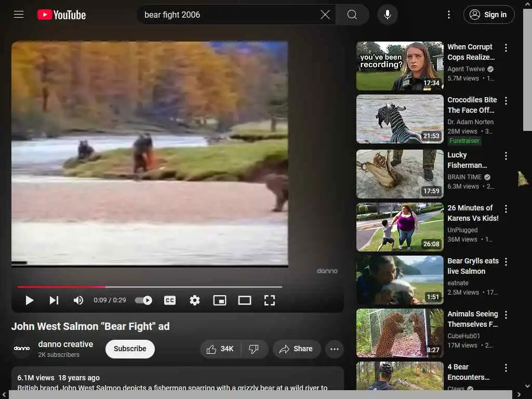The image size is (532, 399).
Task: Click the magnifier search button
Action: pos(352,15)
